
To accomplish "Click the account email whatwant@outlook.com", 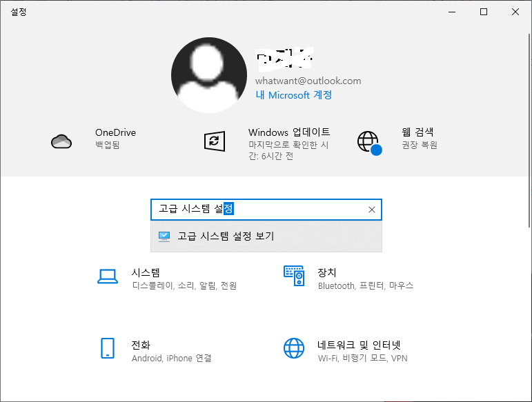I will (308, 81).
